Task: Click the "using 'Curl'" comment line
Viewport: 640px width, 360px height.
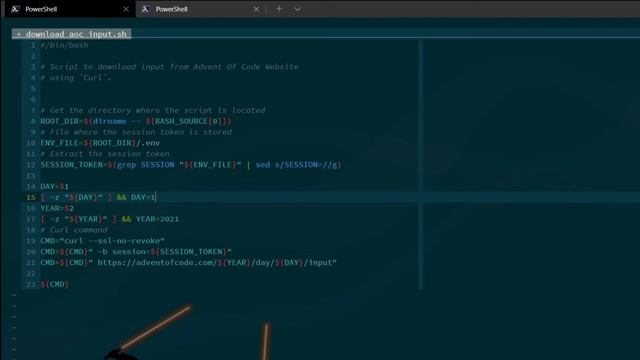Action: 76,78
